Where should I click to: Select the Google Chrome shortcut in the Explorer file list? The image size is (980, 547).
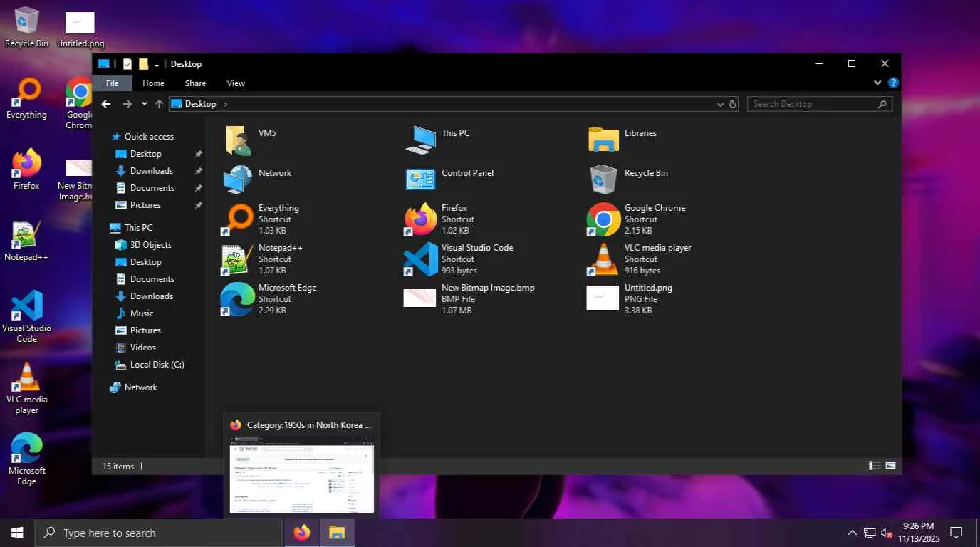pos(636,219)
